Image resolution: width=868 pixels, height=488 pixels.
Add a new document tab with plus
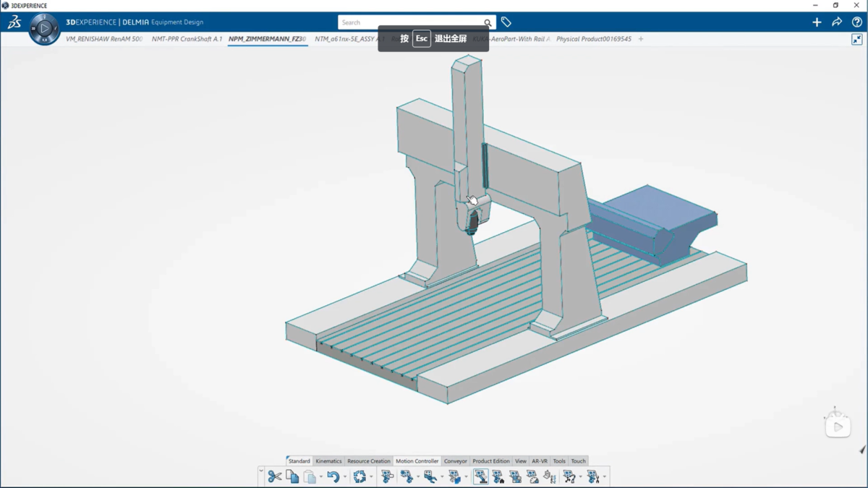click(x=641, y=39)
